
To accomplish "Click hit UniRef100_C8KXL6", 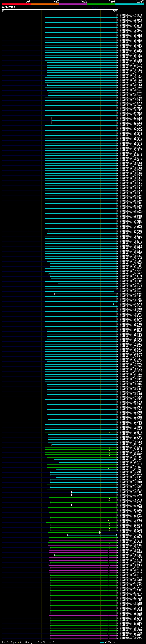I will click(131, 550).
